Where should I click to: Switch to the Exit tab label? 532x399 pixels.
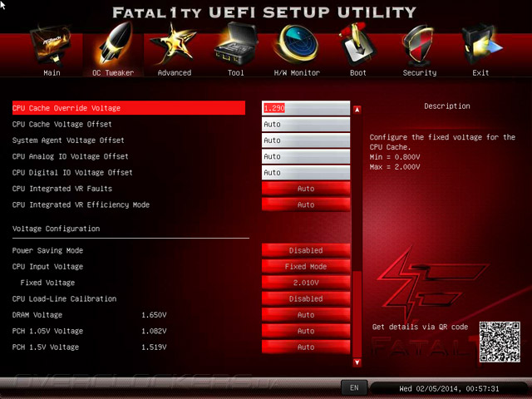point(480,72)
